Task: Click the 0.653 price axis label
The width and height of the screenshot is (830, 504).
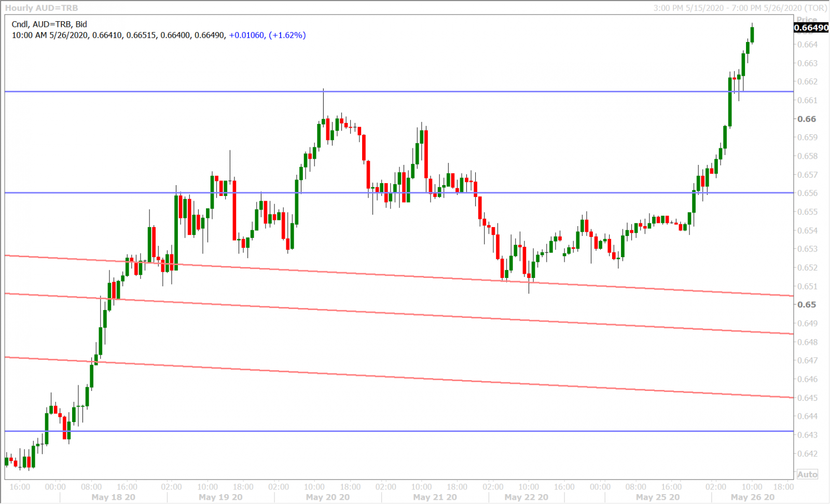Action: 808,249
